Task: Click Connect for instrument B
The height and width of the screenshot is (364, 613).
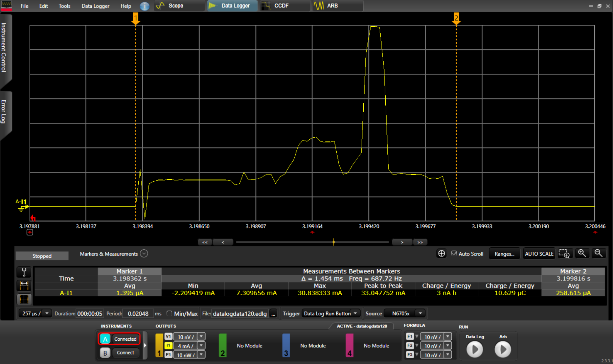Action: click(125, 352)
